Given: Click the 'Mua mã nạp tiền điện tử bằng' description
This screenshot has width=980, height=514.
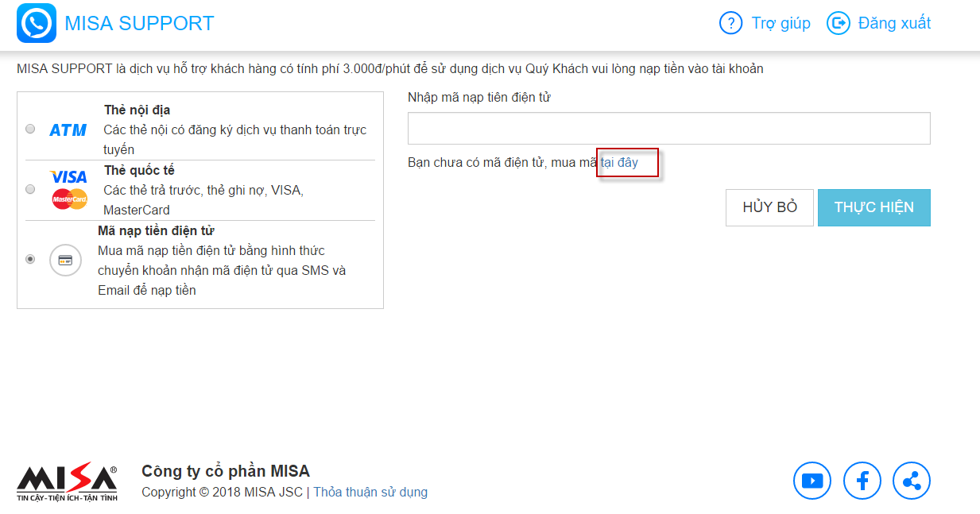Looking at the screenshot, I should pos(223,270).
